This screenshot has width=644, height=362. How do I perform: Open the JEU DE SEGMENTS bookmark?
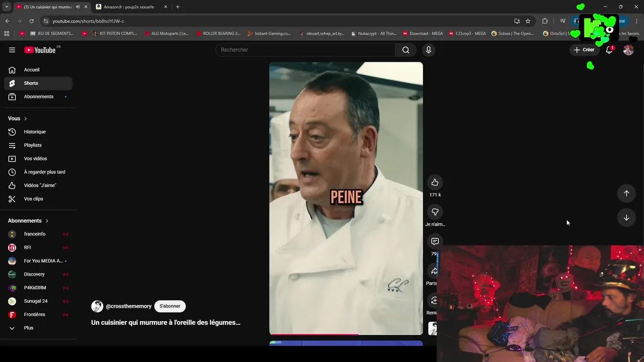(x=52, y=33)
